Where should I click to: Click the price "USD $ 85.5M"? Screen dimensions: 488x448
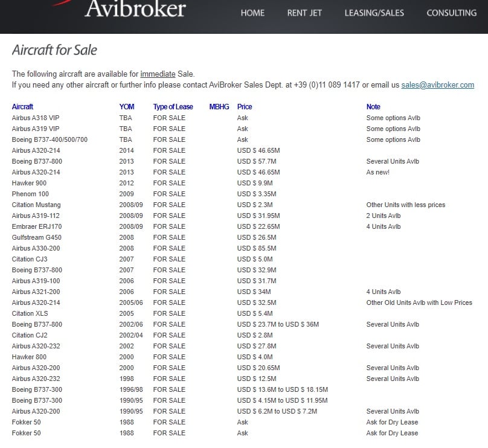click(x=257, y=249)
